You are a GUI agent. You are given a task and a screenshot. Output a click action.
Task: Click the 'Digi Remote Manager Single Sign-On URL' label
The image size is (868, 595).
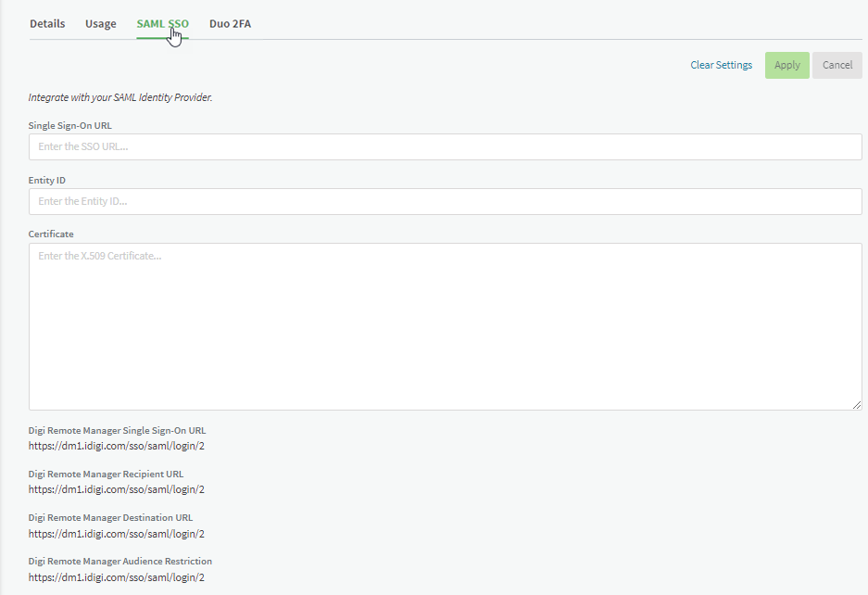(x=117, y=430)
